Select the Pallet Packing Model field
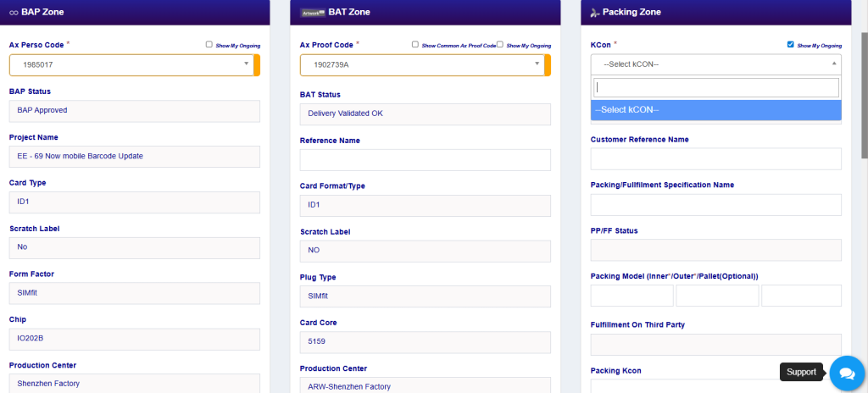The image size is (868, 393). (x=801, y=296)
